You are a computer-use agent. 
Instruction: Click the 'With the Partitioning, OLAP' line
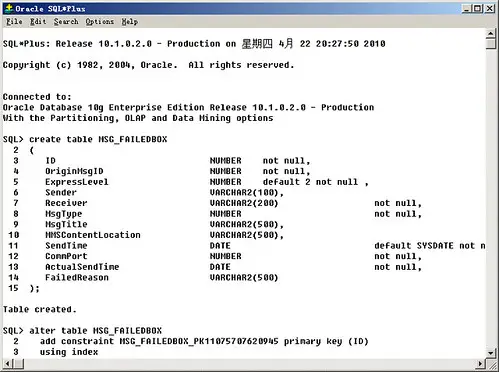[138, 118]
